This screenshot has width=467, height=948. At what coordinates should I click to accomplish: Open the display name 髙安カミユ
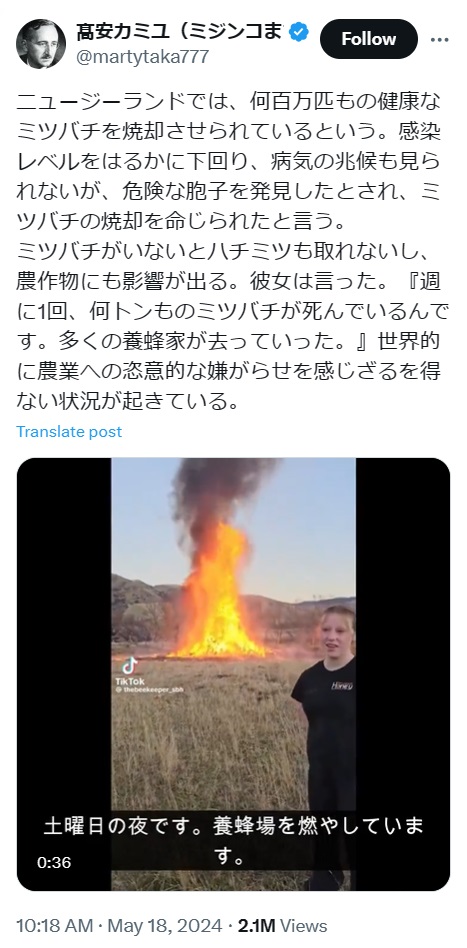[x=180, y=32]
